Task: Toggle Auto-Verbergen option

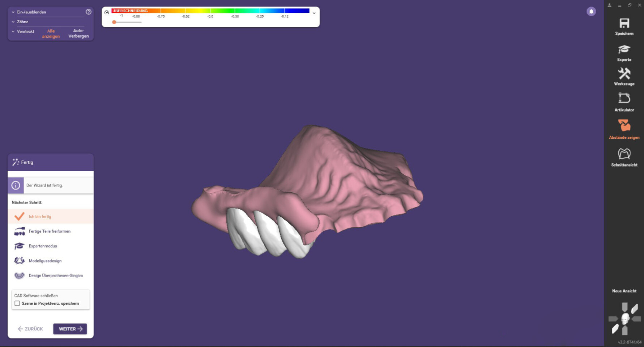Action: pos(78,33)
